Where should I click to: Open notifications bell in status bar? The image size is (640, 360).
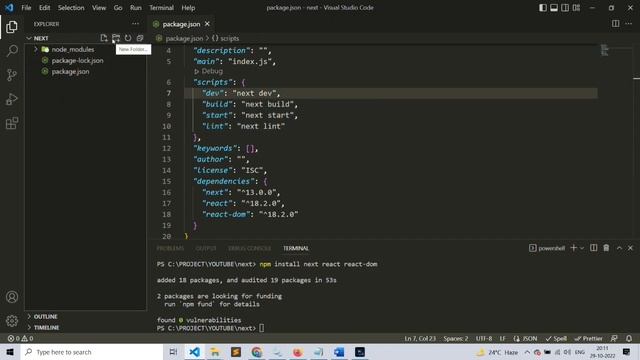click(x=629, y=338)
